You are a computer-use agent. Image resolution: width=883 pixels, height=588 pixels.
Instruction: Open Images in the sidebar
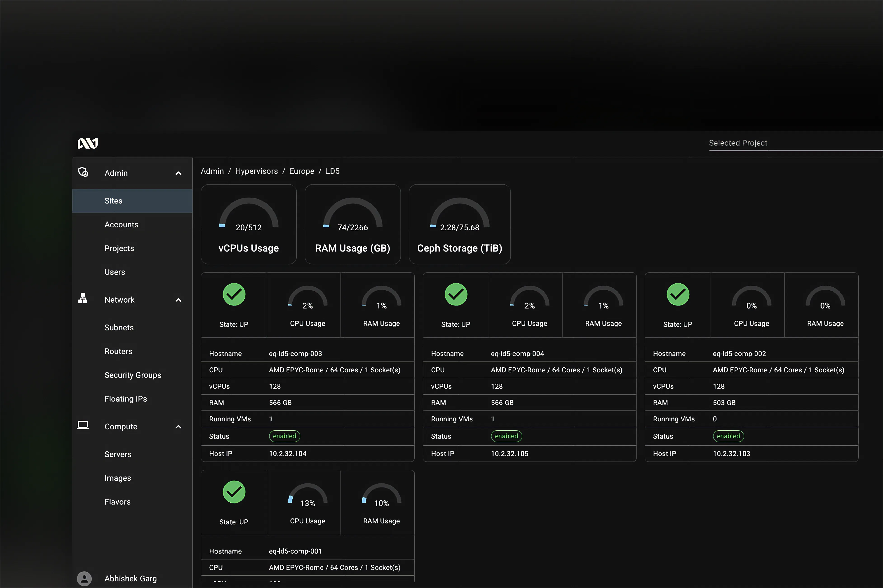132,478
